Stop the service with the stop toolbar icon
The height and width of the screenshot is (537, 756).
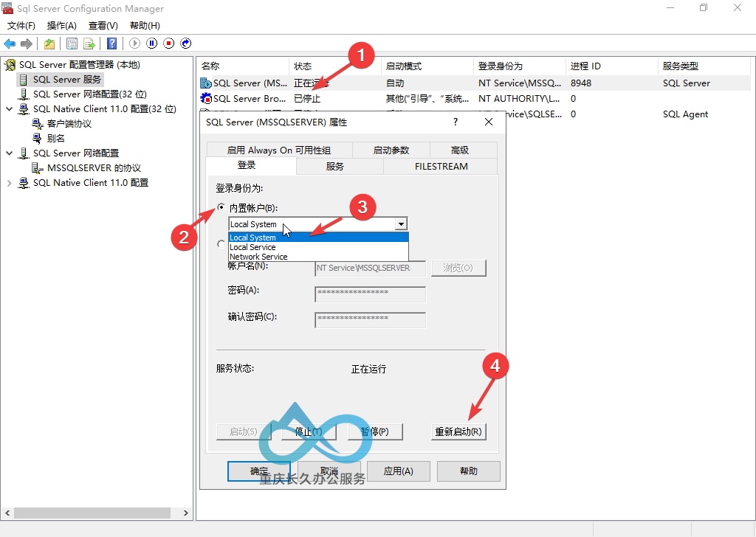pos(169,44)
